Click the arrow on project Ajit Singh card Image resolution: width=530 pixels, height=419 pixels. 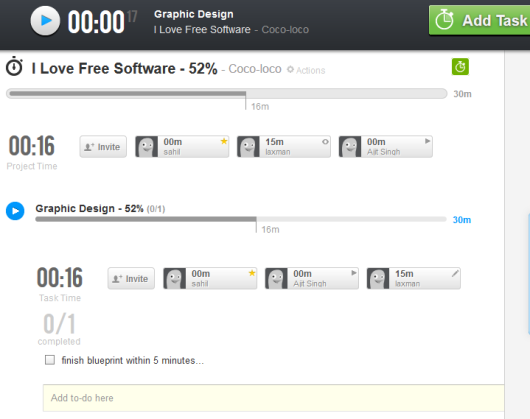pyautogui.click(x=428, y=141)
